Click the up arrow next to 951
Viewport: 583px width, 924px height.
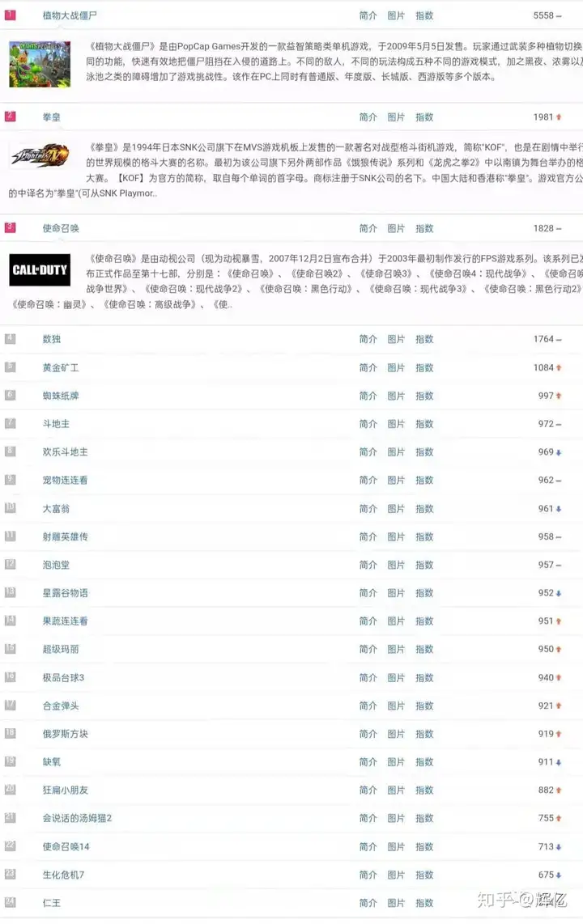click(559, 621)
